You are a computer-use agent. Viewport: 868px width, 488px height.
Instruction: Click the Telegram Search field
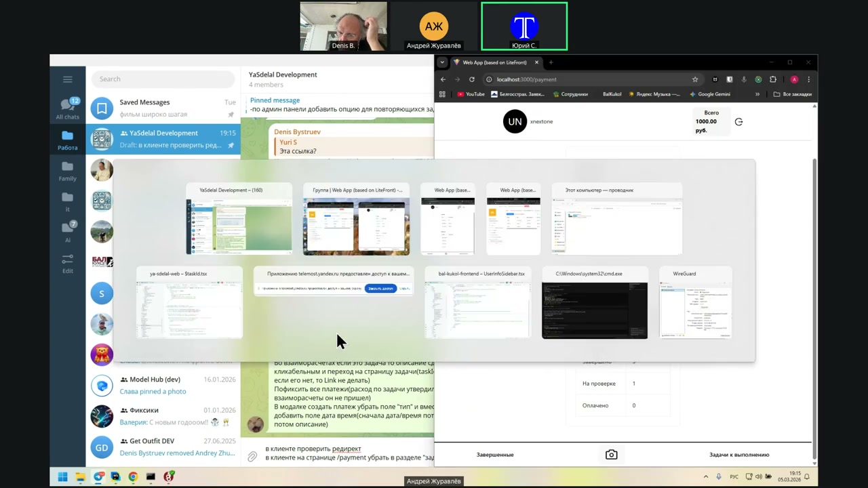pos(163,79)
